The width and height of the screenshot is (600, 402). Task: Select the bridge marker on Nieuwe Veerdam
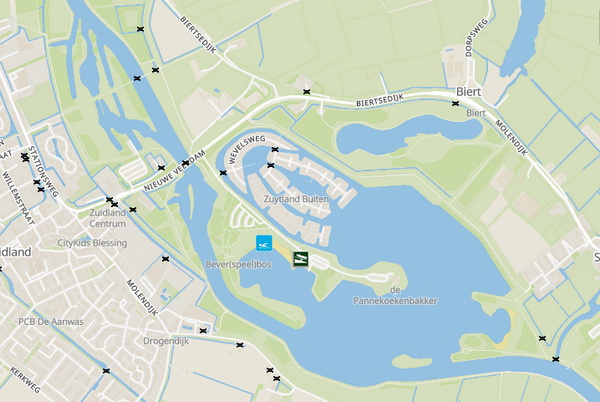pyautogui.click(x=186, y=163)
